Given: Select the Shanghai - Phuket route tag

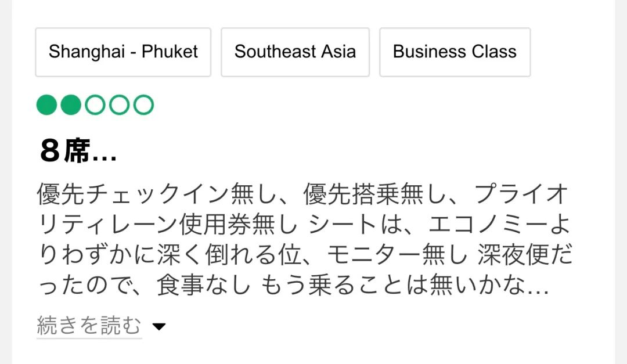Looking at the screenshot, I should [x=123, y=52].
